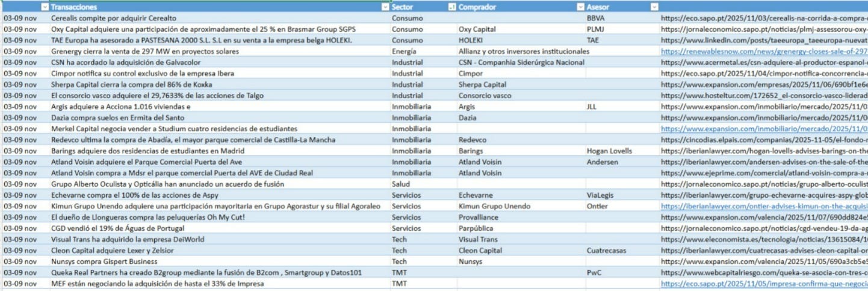Open the Sector column sort filter dropdown

(x=452, y=7)
